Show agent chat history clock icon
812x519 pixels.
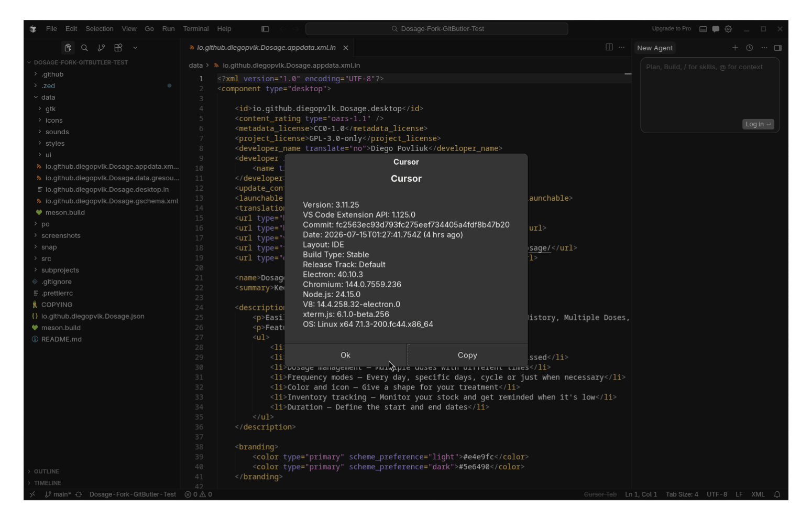750,48
